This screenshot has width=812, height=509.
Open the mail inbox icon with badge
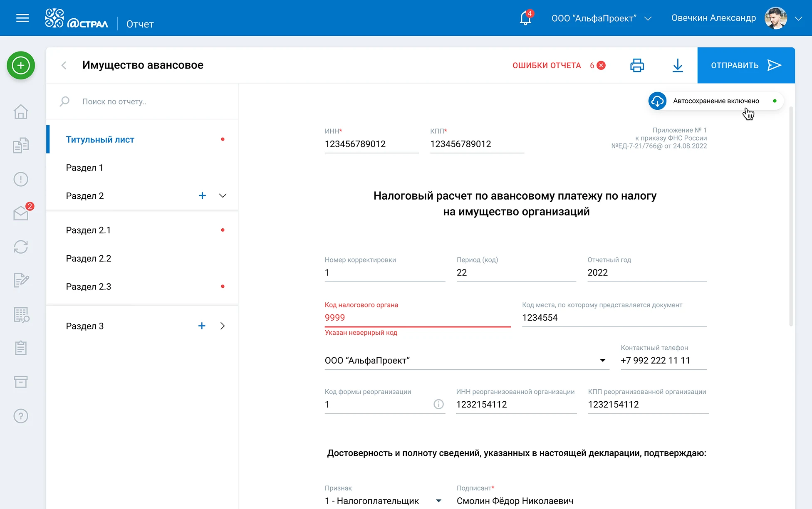pyautogui.click(x=21, y=213)
